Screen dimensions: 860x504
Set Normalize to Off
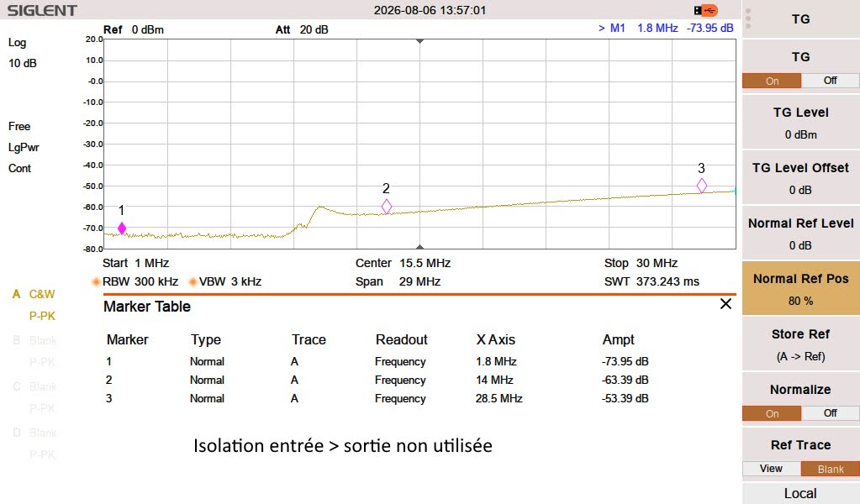pyautogui.click(x=831, y=413)
